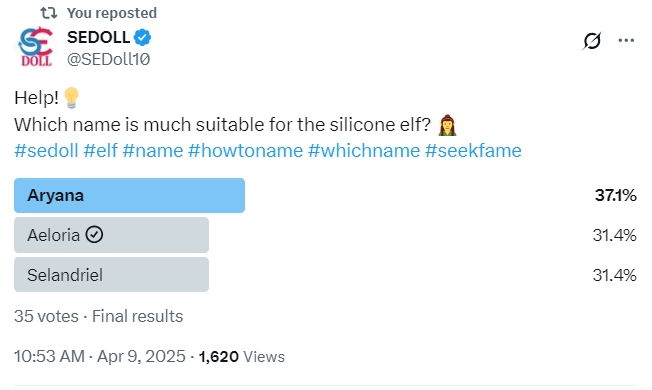
Task: Open the 10:53 AM · Apr 9, 2025 timestamp
Action: click(x=100, y=356)
